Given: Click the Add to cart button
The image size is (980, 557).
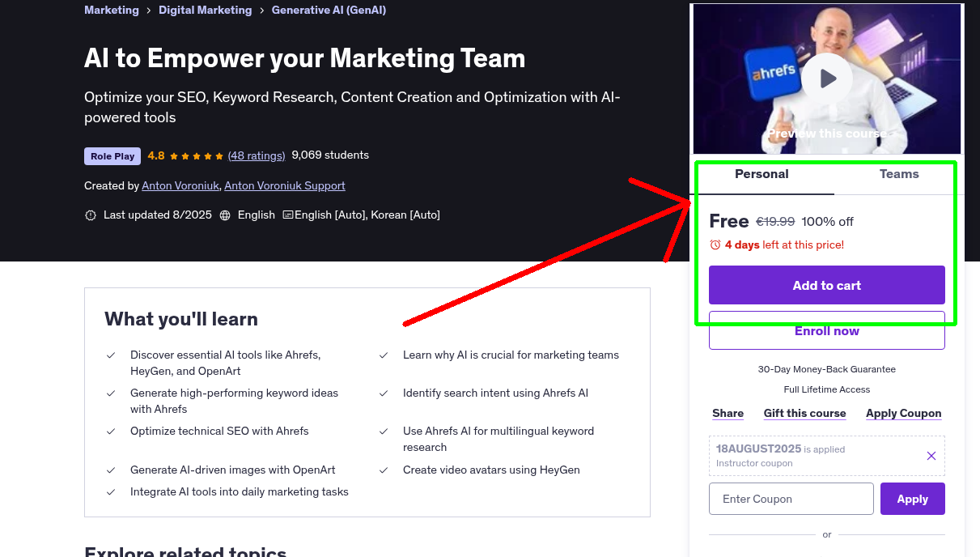Looking at the screenshot, I should [x=827, y=285].
